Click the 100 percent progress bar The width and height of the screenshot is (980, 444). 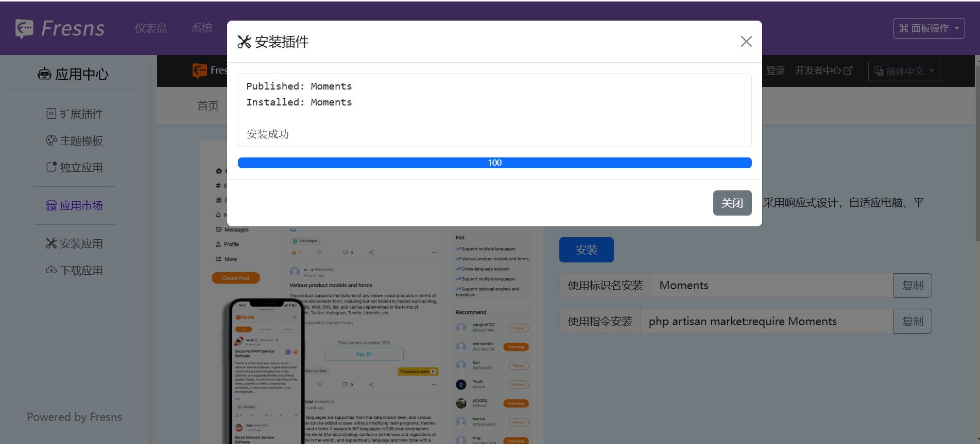coord(494,163)
